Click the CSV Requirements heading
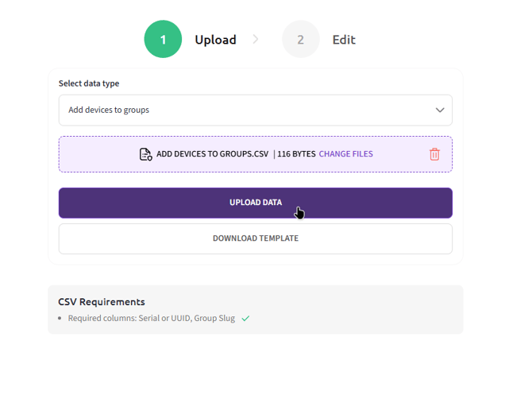Viewport: 532px width, 399px height. (102, 302)
